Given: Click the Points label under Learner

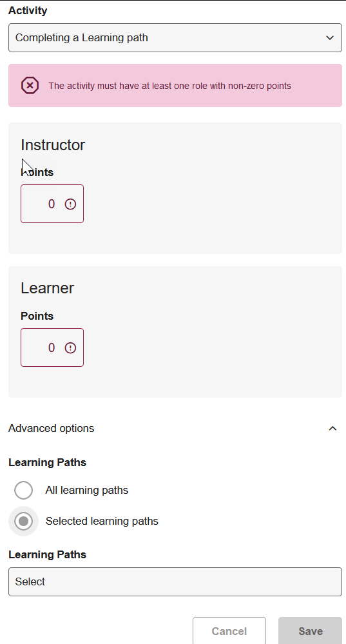Looking at the screenshot, I should [x=37, y=316].
